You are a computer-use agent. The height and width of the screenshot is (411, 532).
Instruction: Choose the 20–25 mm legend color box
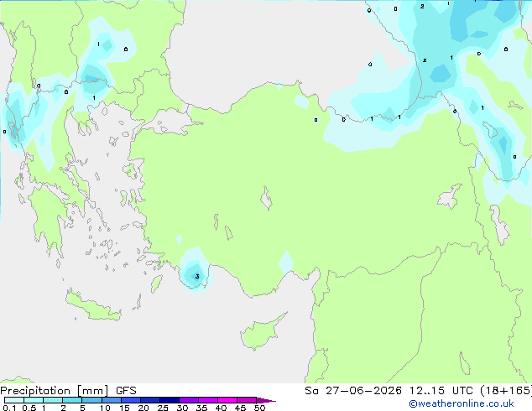coord(150,400)
